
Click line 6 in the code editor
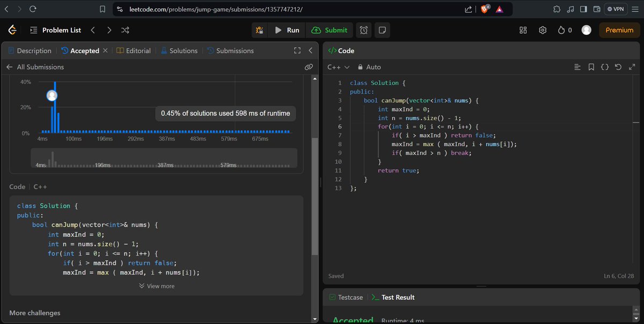[x=427, y=127]
